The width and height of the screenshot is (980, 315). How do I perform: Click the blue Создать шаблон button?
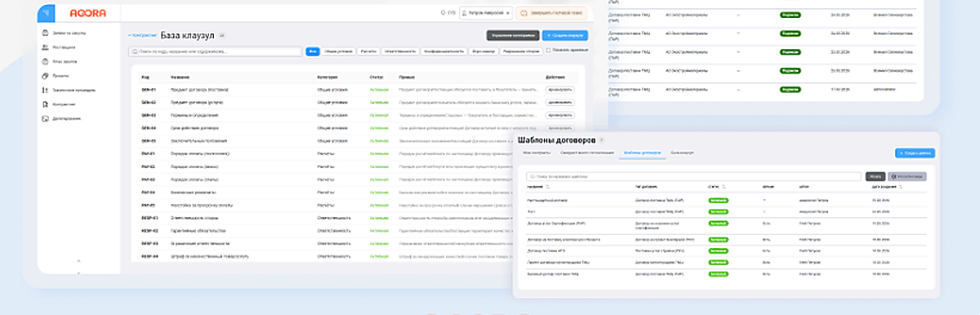point(915,153)
